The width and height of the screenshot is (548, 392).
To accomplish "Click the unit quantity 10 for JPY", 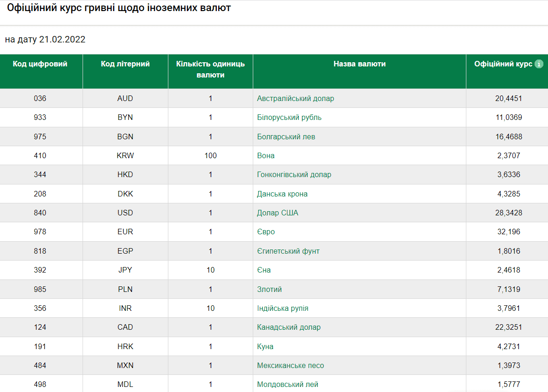I will pyautogui.click(x=210, y=270).
